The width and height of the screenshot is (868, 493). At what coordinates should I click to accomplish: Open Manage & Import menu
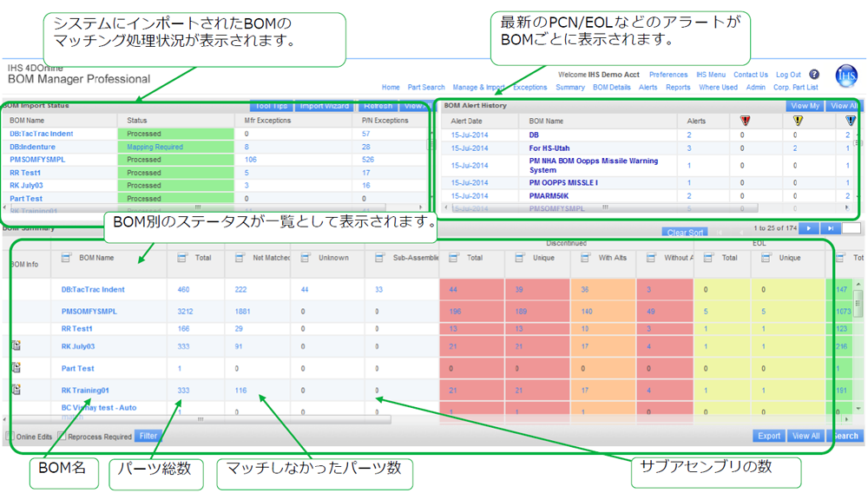pyautogui.click(x=478, y=88)
